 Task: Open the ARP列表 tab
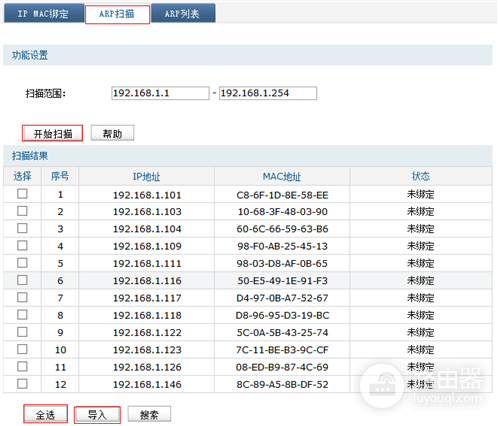183,13
